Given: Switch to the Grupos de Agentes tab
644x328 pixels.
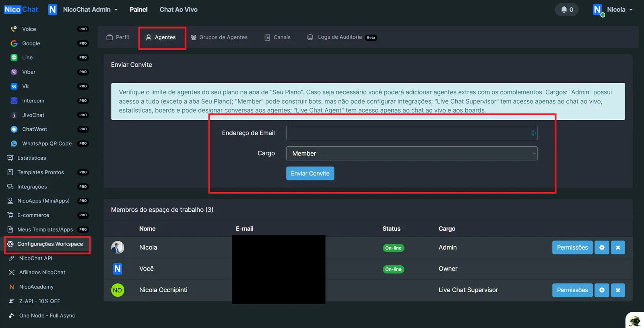Looking at the screenshot, I should 219,37.
